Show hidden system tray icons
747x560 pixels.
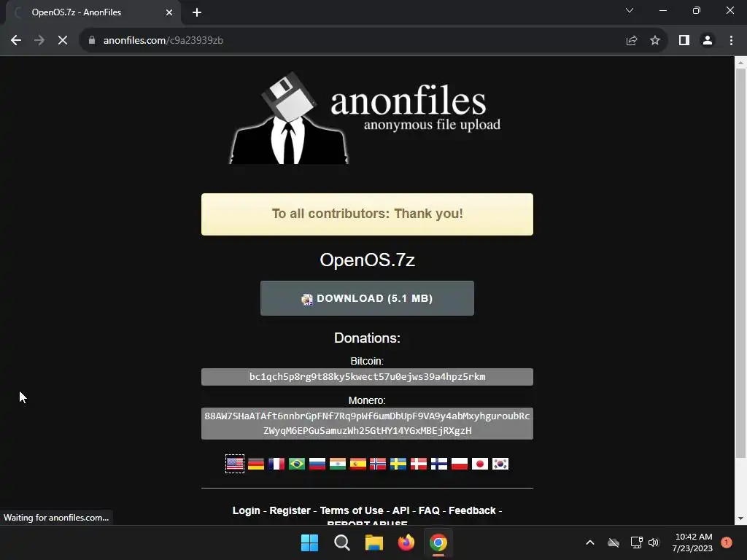(x=589, y=542)
